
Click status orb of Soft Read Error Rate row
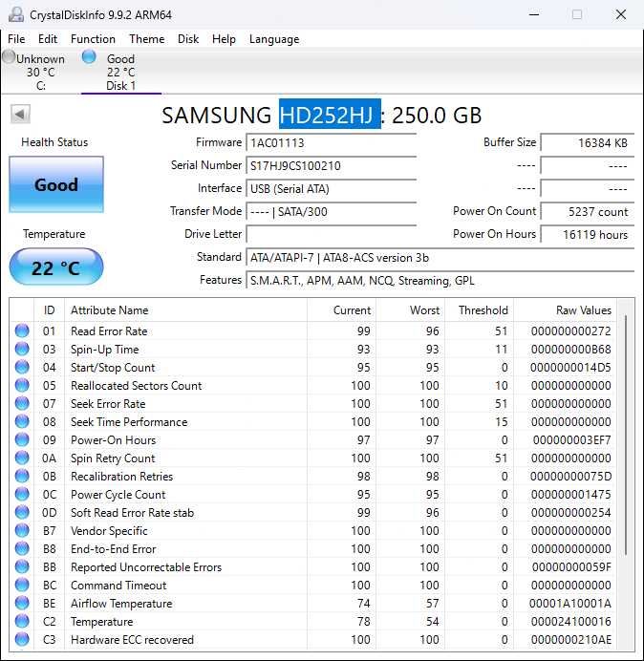[x=22, y=512]
